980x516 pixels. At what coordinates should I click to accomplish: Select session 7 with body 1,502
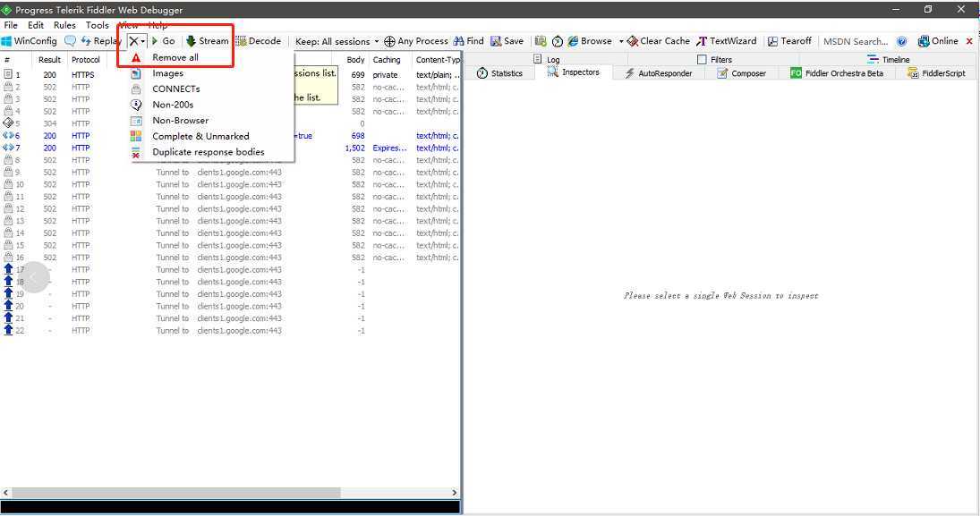231,148
